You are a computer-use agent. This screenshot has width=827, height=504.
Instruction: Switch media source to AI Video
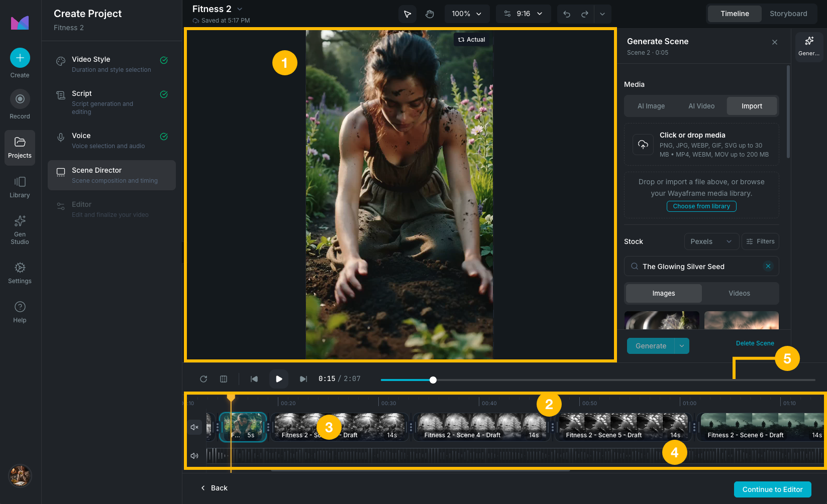pyautogui.click(x=701, y=106)
